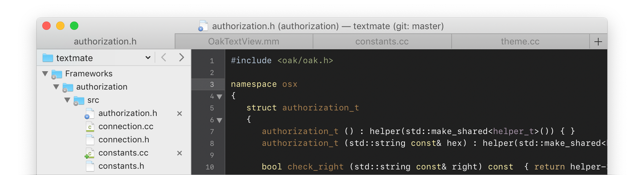Open connection.h in the file browser
This screenshot has width=644, height=175.
coord(124,140)
